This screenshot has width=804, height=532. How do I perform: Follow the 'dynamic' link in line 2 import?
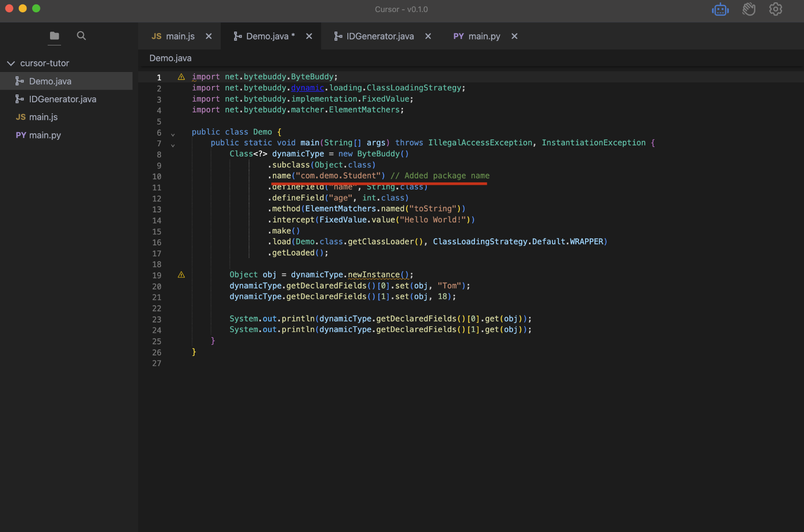click(x=307, y=88)
